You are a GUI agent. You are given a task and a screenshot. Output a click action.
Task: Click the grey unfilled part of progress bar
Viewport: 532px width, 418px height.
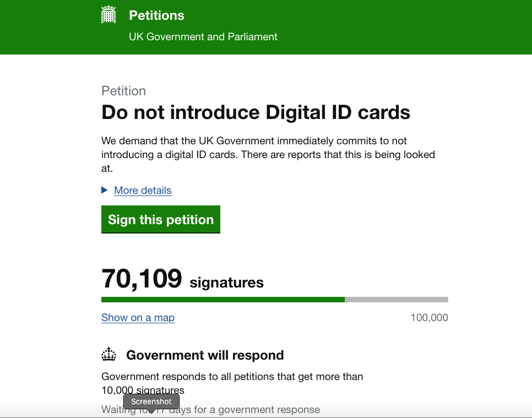tap(396, 300)
